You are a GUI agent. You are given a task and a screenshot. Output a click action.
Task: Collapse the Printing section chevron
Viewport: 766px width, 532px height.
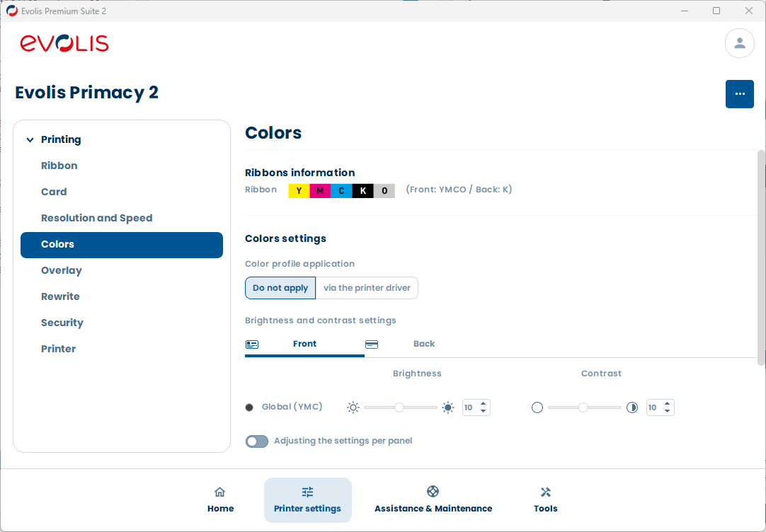tap(30, 140)
